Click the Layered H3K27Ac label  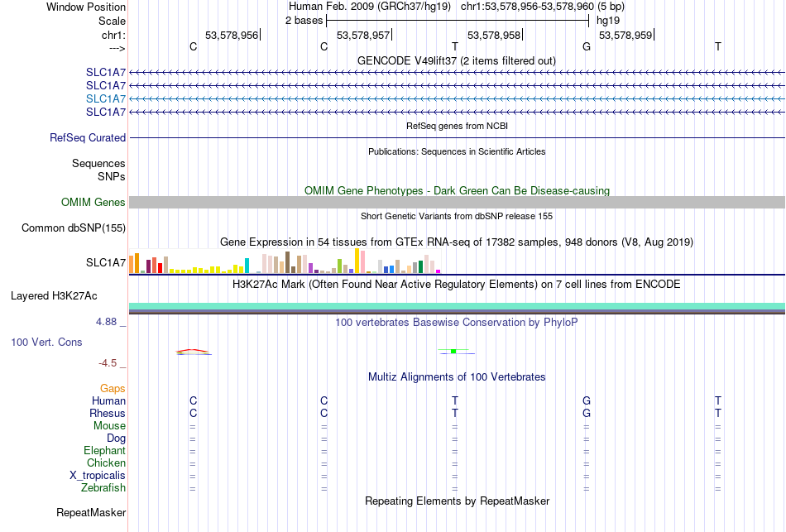54,296
